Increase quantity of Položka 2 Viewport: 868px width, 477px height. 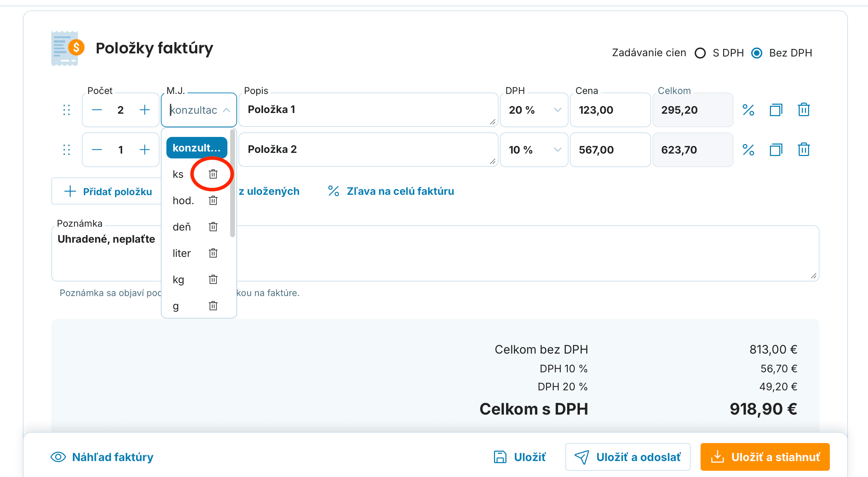tap(145, 150)
